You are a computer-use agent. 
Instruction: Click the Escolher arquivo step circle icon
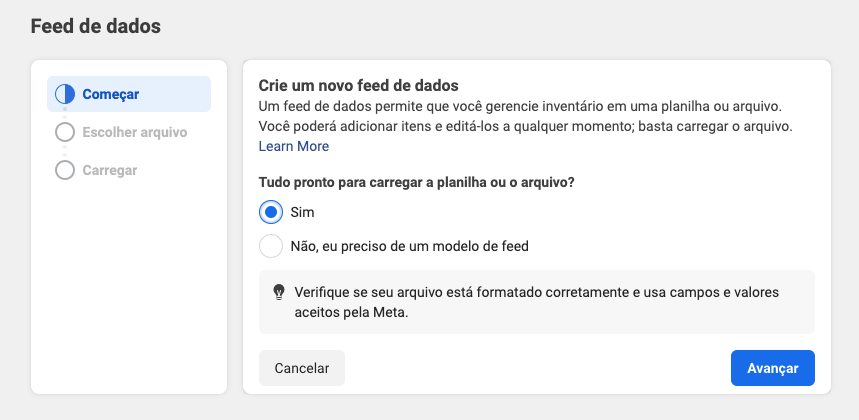[x=65, y=132]
